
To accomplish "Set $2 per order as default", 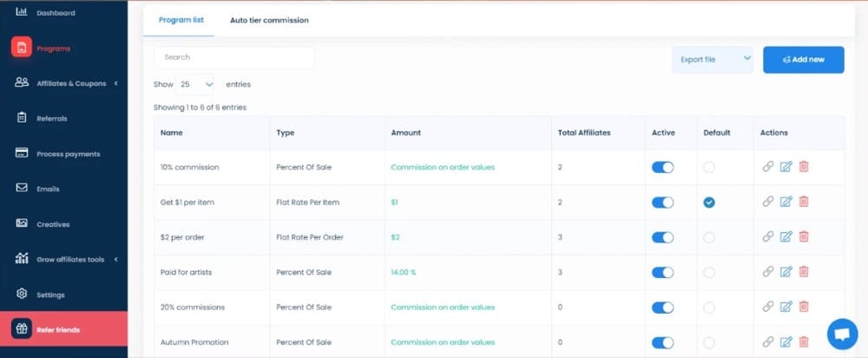I will (709, 237).
